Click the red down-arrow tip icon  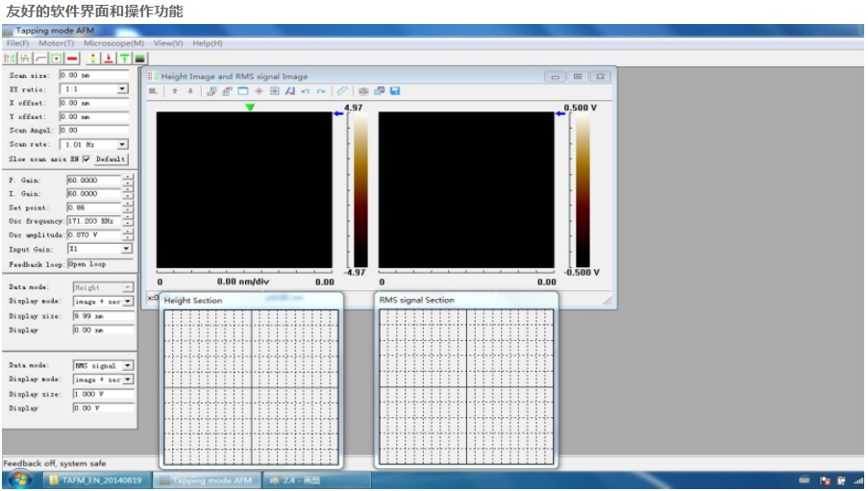pos(109,58)
